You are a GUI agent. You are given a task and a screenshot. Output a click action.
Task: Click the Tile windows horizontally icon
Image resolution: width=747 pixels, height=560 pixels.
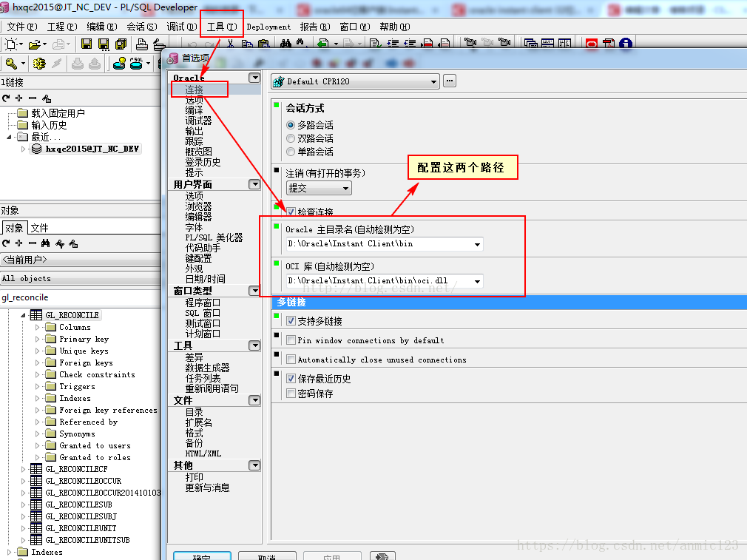pyautogui.click(x=547, y=44)
